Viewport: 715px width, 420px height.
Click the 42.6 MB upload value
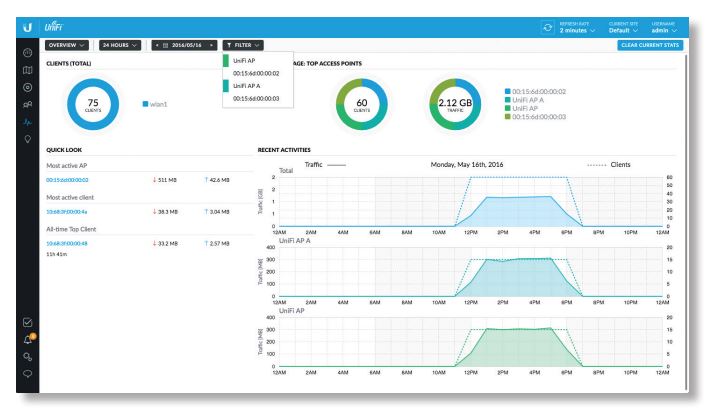(x=217, y=180)
